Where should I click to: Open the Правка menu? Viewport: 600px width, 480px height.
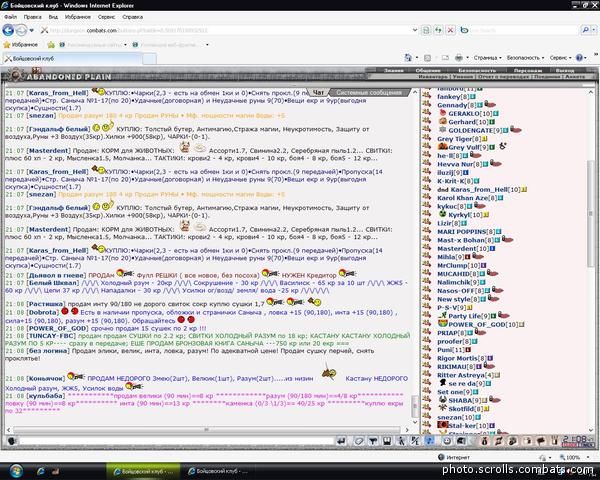point(33,17)
